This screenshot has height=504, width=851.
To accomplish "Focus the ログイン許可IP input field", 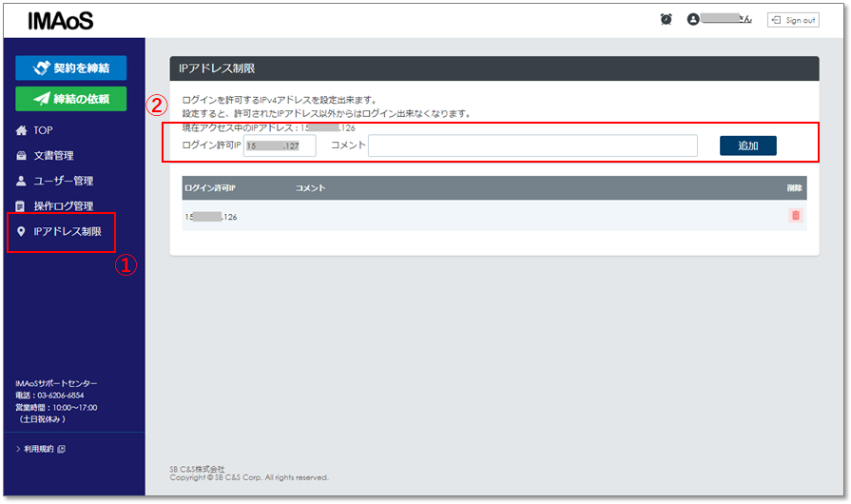I will coord(280,145).
